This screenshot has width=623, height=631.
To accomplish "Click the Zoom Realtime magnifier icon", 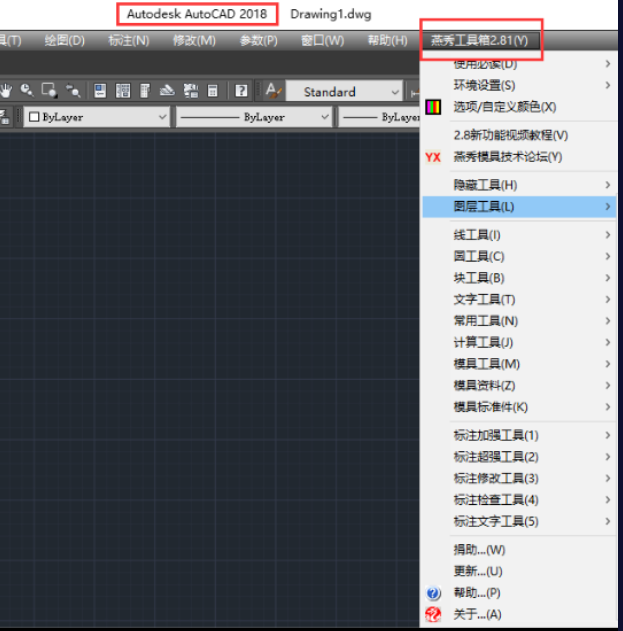I will point(27,91).
